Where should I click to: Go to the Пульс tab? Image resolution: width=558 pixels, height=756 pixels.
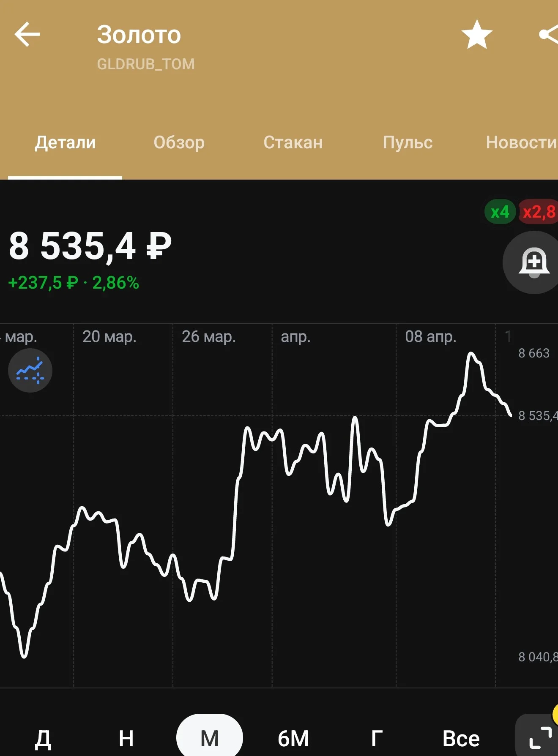408,142
